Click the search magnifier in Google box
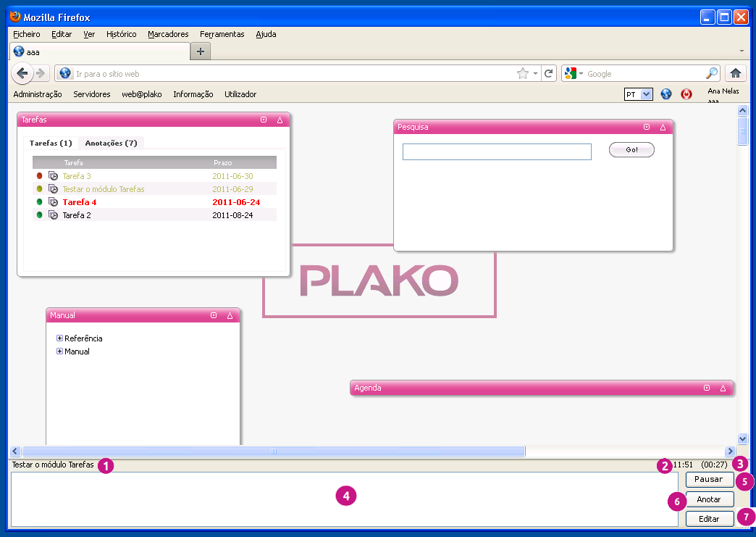The width and height of the screenshot is (756, 537). (x=712, y=73)
